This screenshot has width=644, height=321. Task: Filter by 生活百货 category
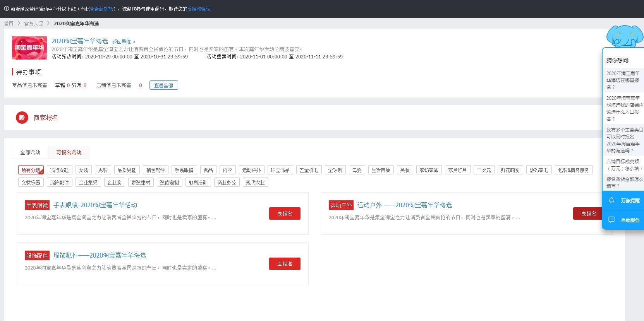point(381,170)
